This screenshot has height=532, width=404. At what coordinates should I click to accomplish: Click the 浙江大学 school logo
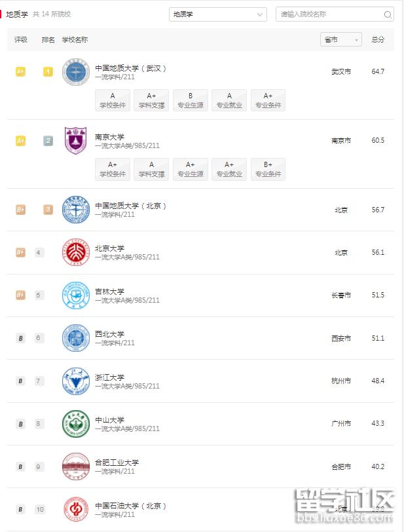pyautogui.click(x=75, y=381)
